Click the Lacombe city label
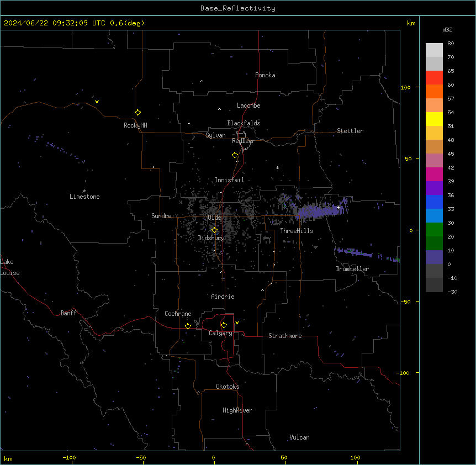Viewport: 476px width, 465px height. click(x=248, y=105)
